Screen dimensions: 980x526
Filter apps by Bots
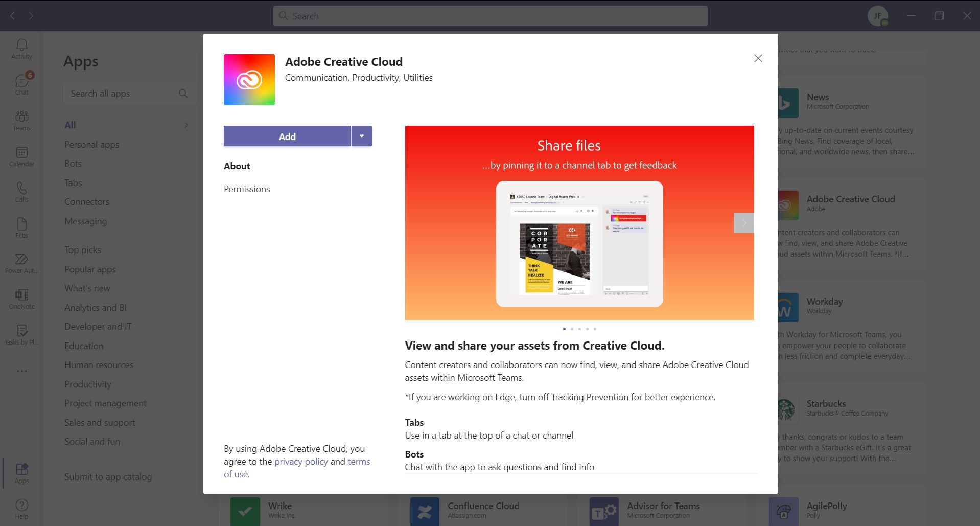point(73,164)
